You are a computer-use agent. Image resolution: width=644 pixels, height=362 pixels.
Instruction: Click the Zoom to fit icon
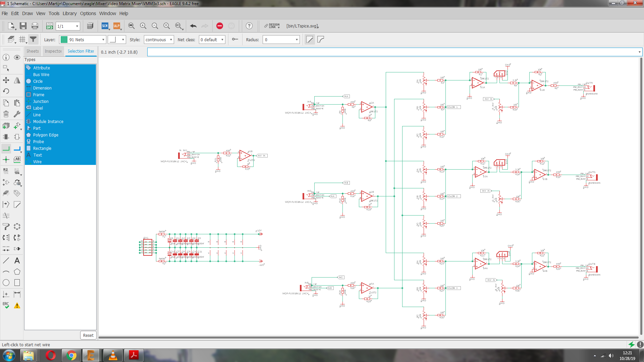pos(131,26)
